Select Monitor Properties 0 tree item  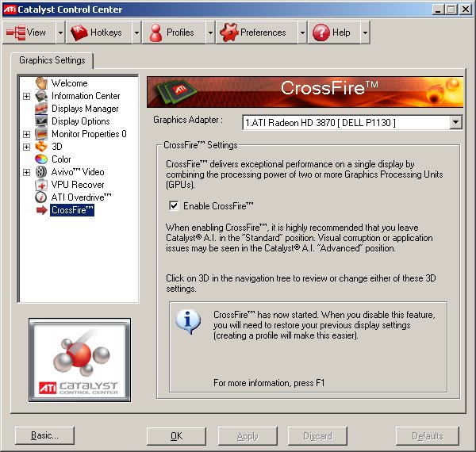89,134
